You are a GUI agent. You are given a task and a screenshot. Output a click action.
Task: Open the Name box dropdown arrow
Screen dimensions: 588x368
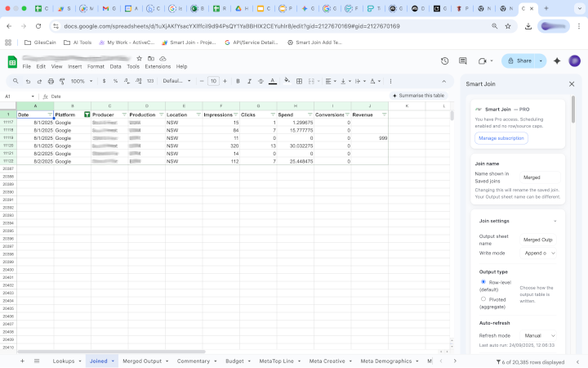pos(33,96)
